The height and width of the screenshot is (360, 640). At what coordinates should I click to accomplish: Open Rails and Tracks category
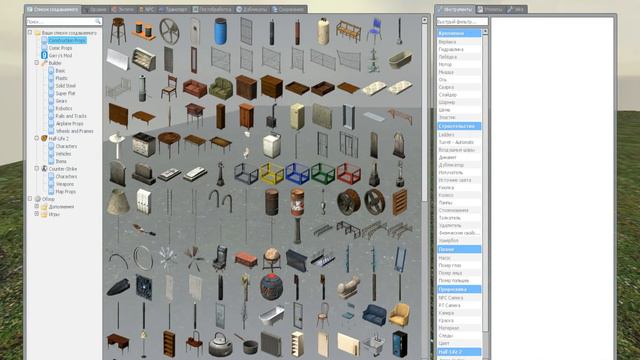pos(71,116)
